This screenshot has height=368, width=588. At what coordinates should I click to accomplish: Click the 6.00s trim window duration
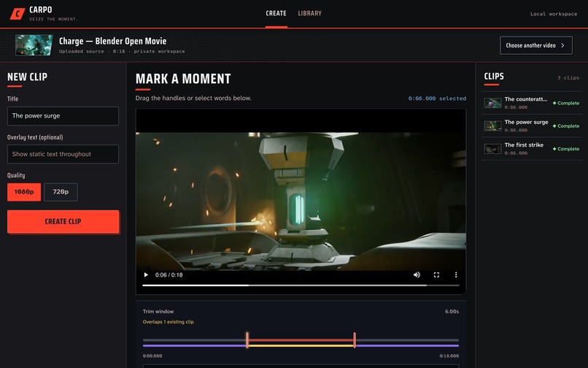click(452, 311)
